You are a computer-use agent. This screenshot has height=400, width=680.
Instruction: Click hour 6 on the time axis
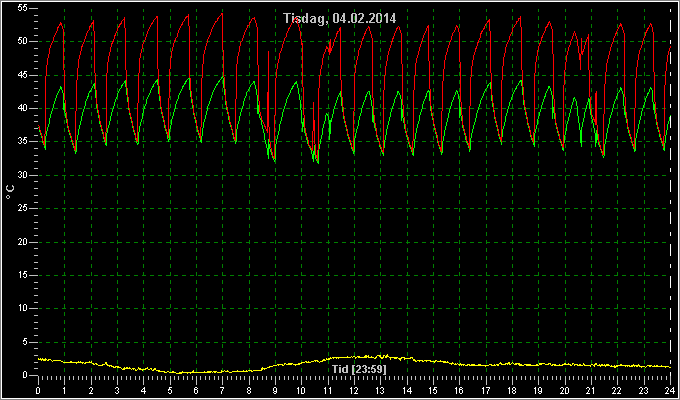point(196,390)
